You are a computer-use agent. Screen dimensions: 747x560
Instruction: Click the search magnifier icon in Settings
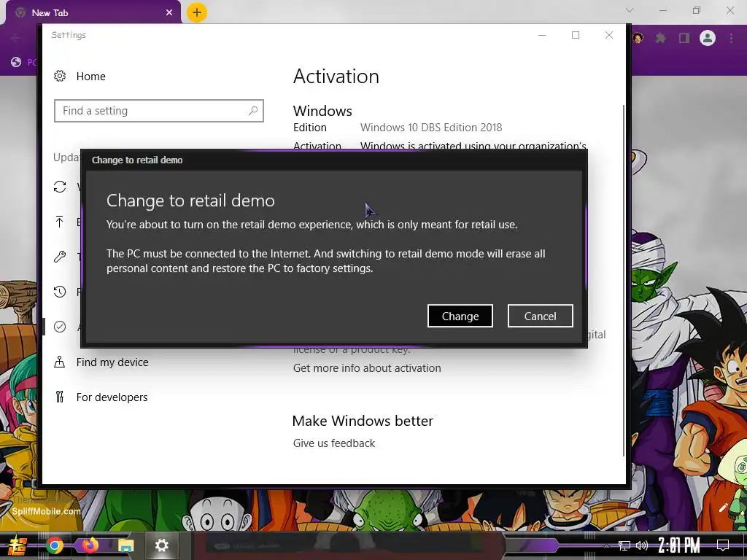pos(253,111)
